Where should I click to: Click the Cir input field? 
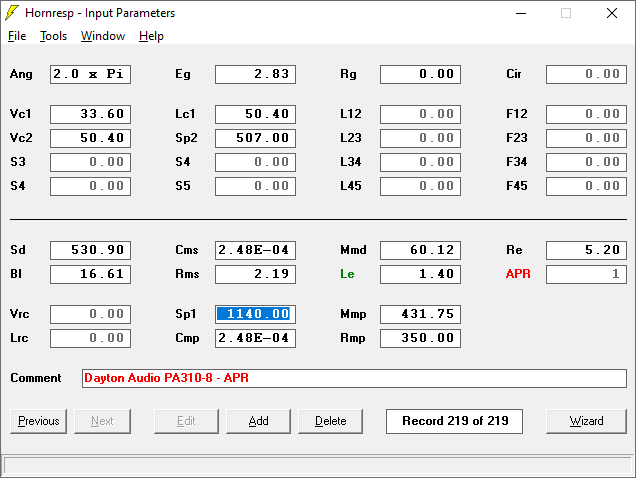click(x=586, y=74)
